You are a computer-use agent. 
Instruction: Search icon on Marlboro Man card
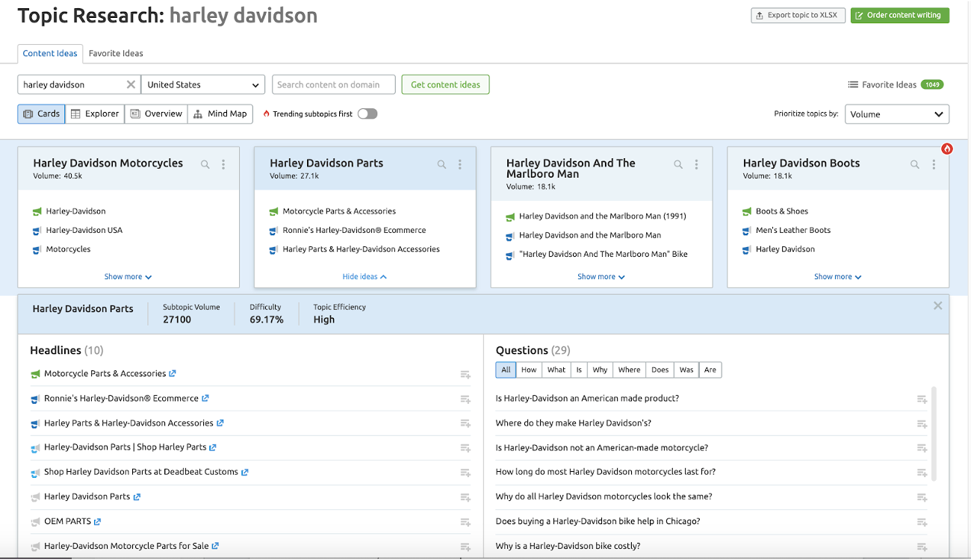[678, 164]
